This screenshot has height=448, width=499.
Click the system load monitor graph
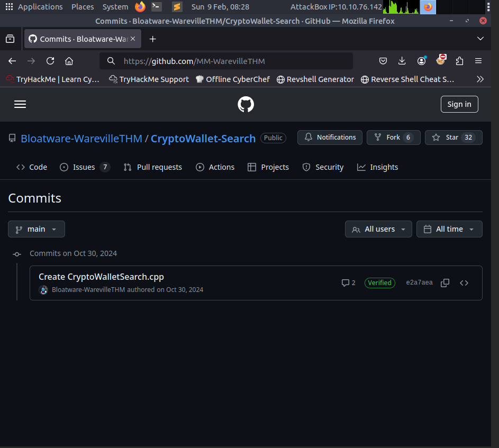point(401,7)
